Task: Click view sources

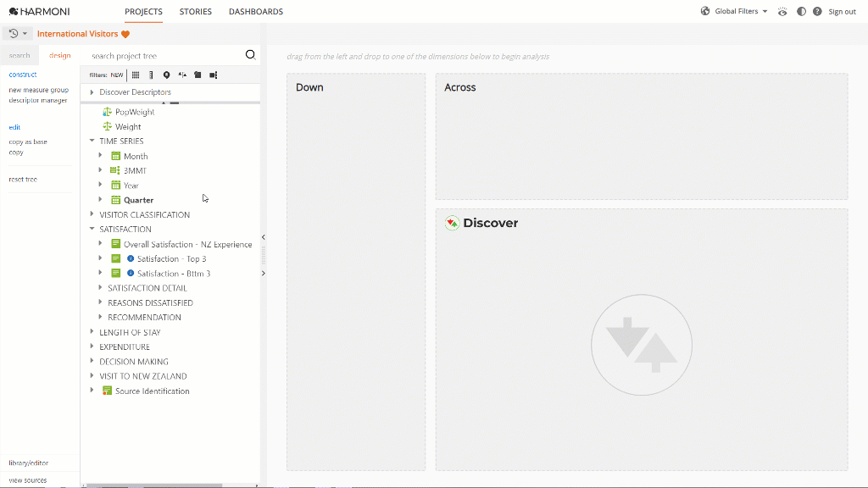Action: 28,480
